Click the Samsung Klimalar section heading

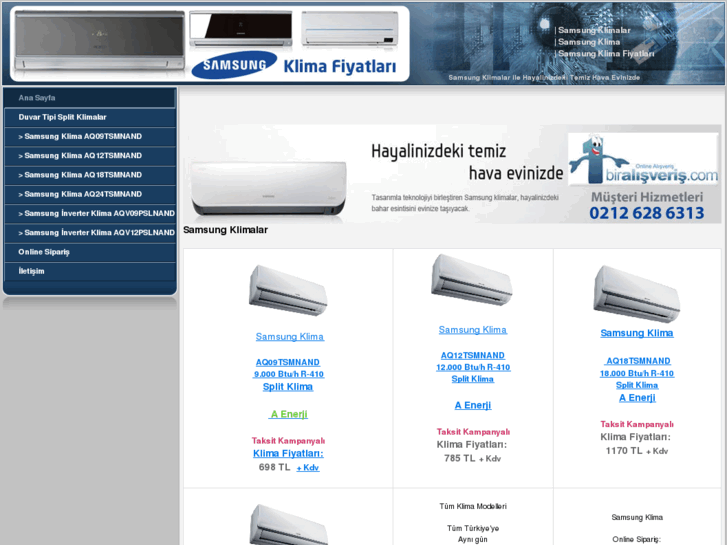(225, 230)
